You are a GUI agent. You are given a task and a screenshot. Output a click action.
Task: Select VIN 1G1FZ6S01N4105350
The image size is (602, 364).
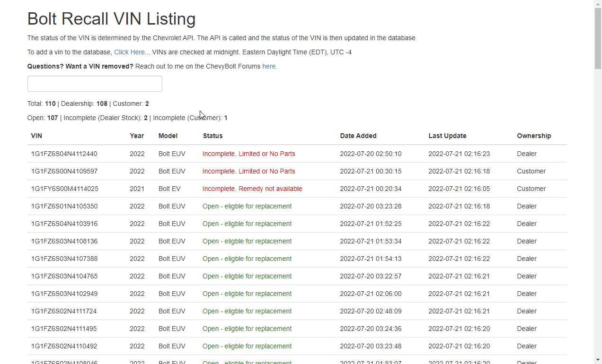pos(64,206)
